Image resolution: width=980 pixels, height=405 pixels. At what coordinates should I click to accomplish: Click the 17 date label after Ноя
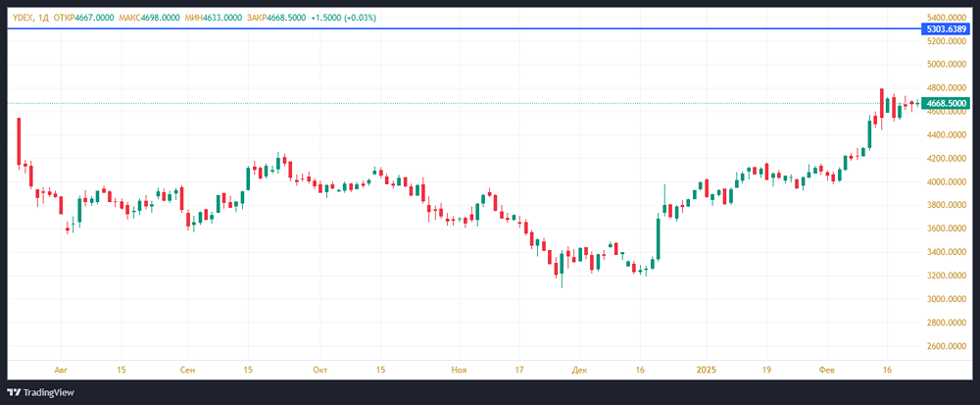(x=519, y=370)
